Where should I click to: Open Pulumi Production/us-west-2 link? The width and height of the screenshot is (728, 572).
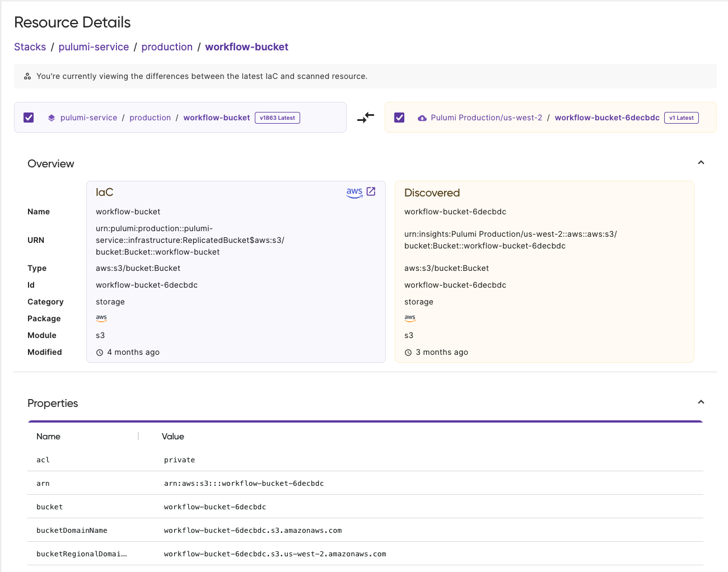(x=487, y=118)
